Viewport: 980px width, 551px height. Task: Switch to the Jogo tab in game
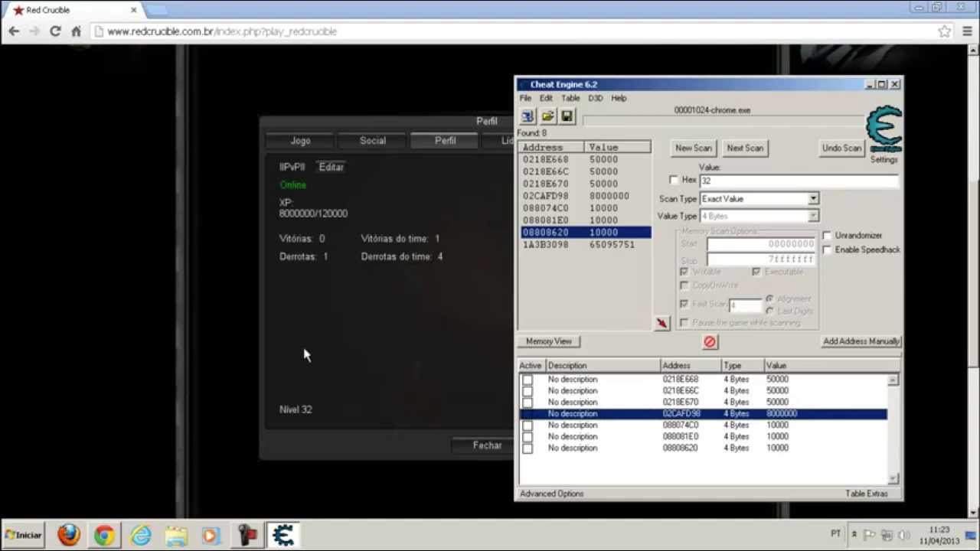[300, 141]
